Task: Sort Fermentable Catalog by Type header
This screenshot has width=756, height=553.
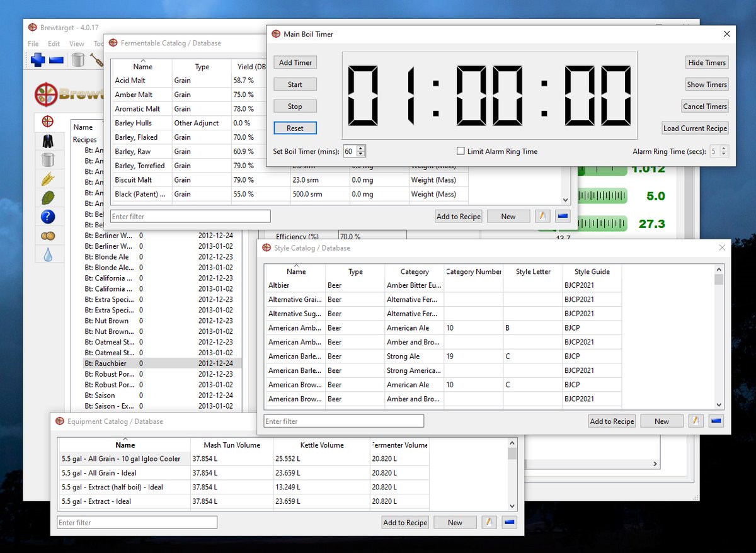Action: coord(202,66)
